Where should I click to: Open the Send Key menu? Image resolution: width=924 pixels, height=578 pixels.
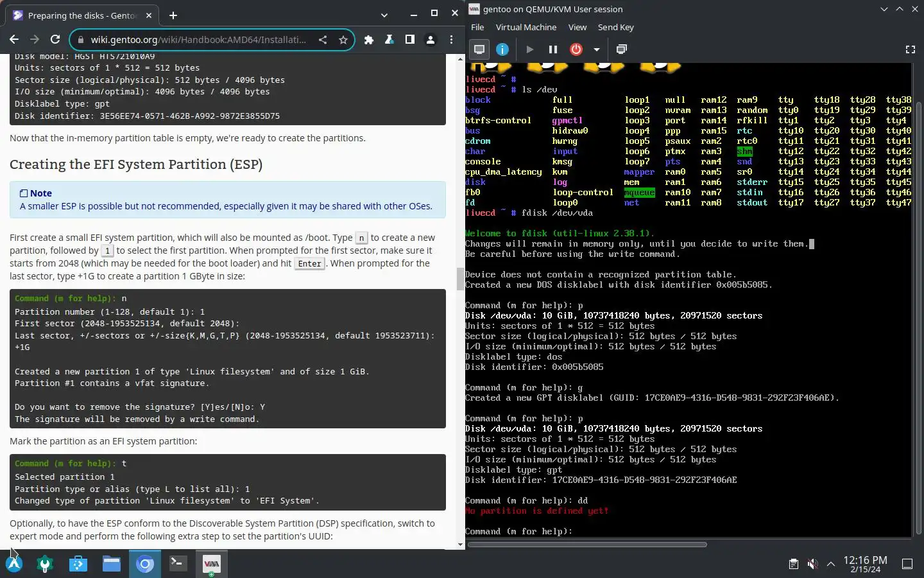pos(616,27)
